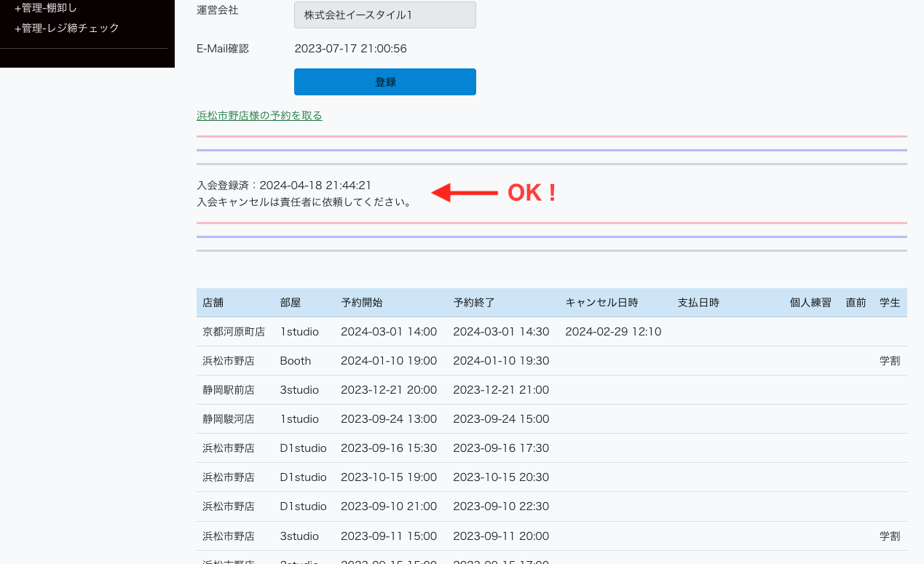Click the キャンセル日時 column header
The width and height of the screenshot is (924, 564).
601,303
